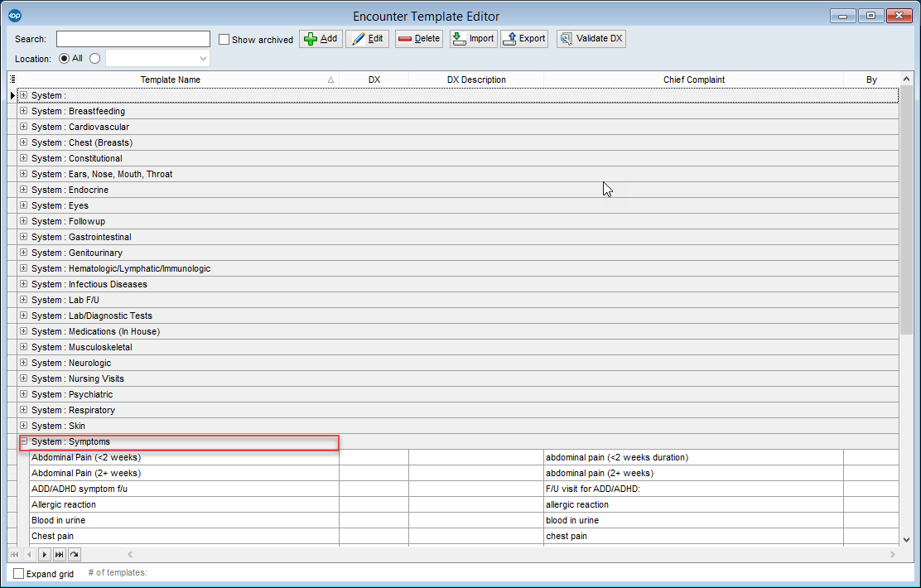
Task: Click the Export button
Action: (524, 39)
